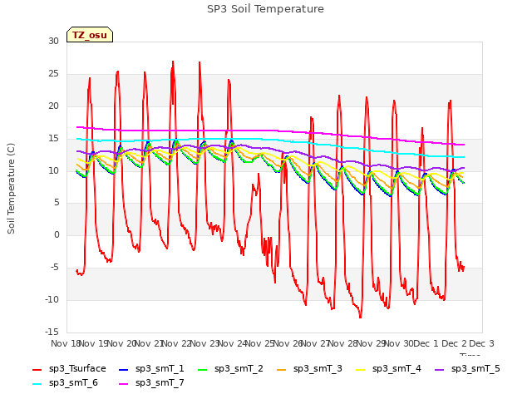Image resolution: width=532 pixels, height=399 pixels.
Task: Click the sp3_smT_2 legend label
Action: 239,368
